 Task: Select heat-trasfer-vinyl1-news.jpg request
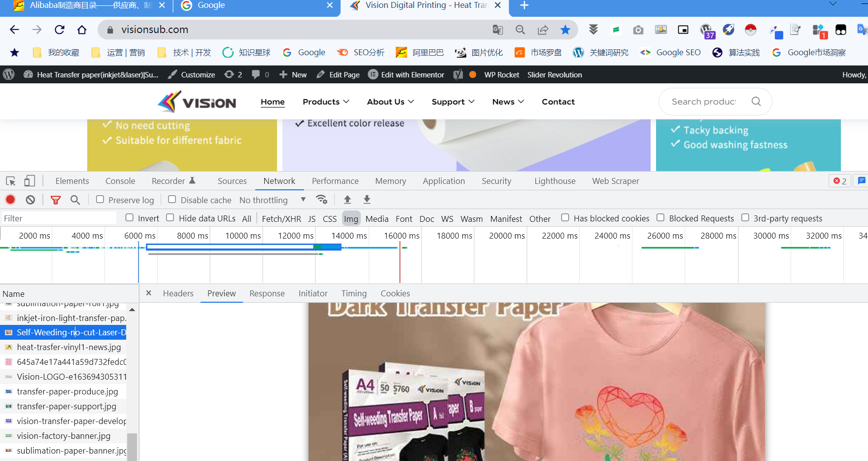(x=64, y=347)
